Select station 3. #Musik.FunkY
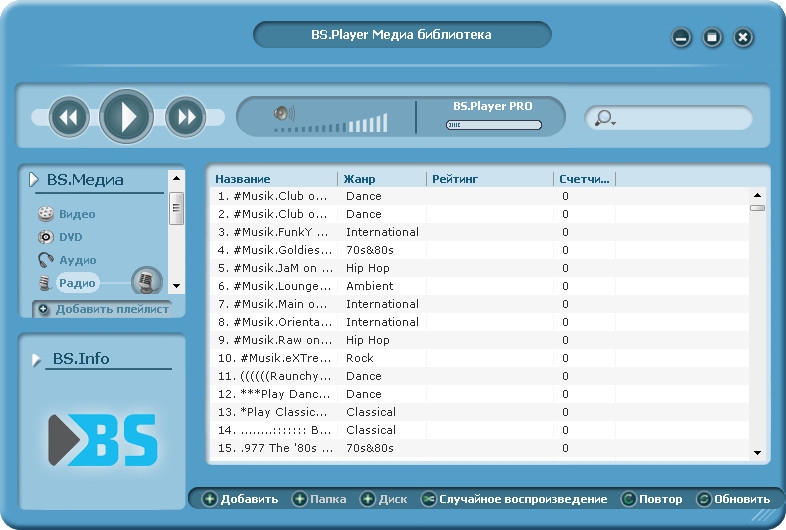Image resolution: width=786 pixels, height=530 pixels. pyautogui.click(x=480, y=232)
